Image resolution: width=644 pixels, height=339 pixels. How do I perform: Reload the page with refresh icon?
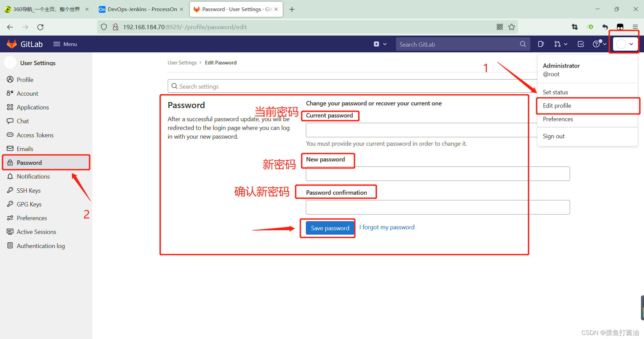point(40,27)
